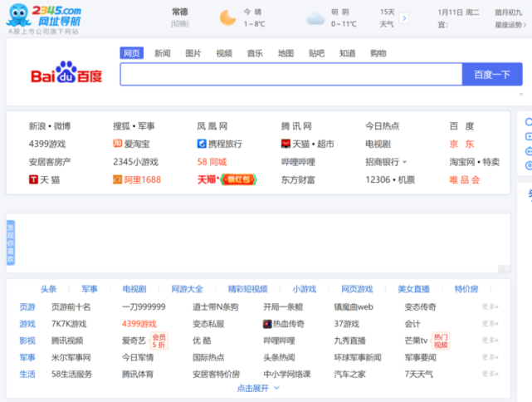Expand search options arrow below 百度一下
Screen dimensions: 532x402
(x=521, y=94)
